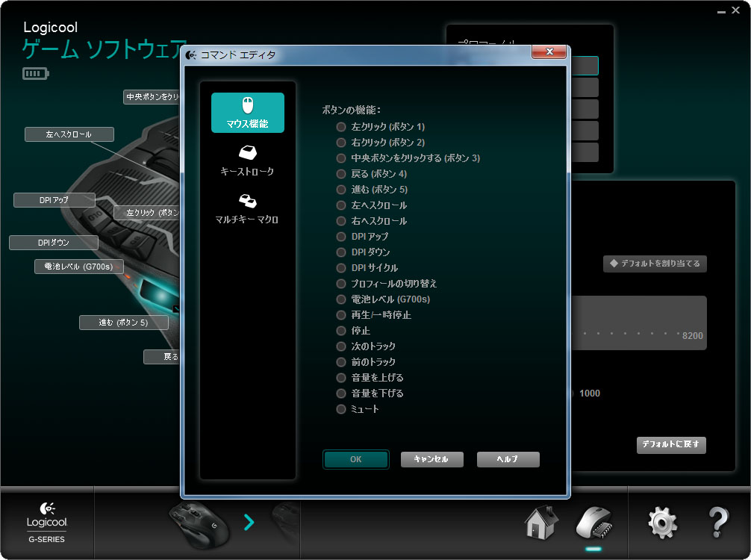Click the keystroke key icon
This screenshot has width=751, height=560.
[x=248, y=153]
